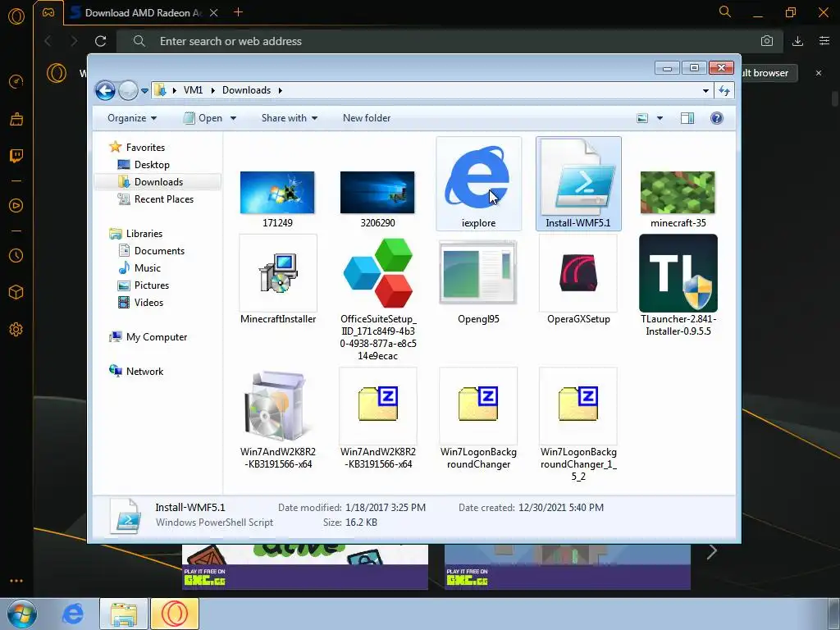Open Favorites in navigation pane

coord(144,148)
